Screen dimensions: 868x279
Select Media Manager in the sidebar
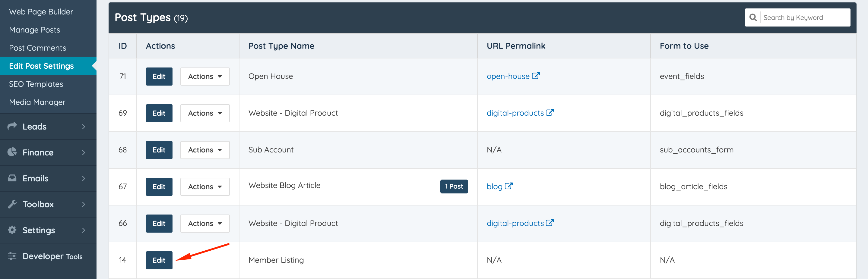pos(37,102)
